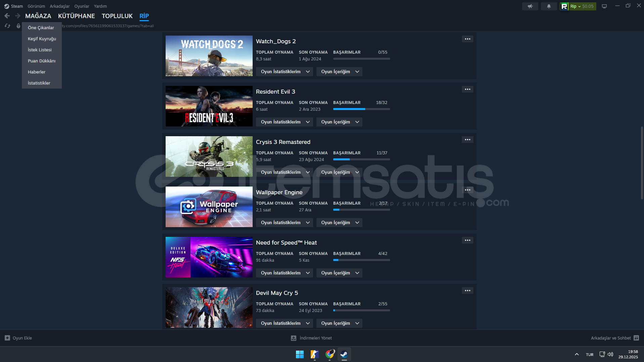The width and height of the screenshot is (644, 362).
Task: Select Haberler from the store submenu
Action: coord(42,72)
